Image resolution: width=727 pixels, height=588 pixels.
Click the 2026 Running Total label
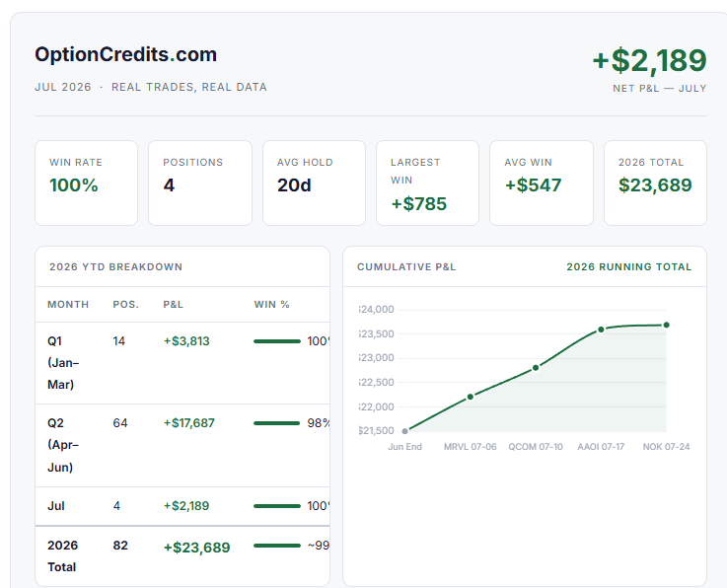click(x=629, y=267)
